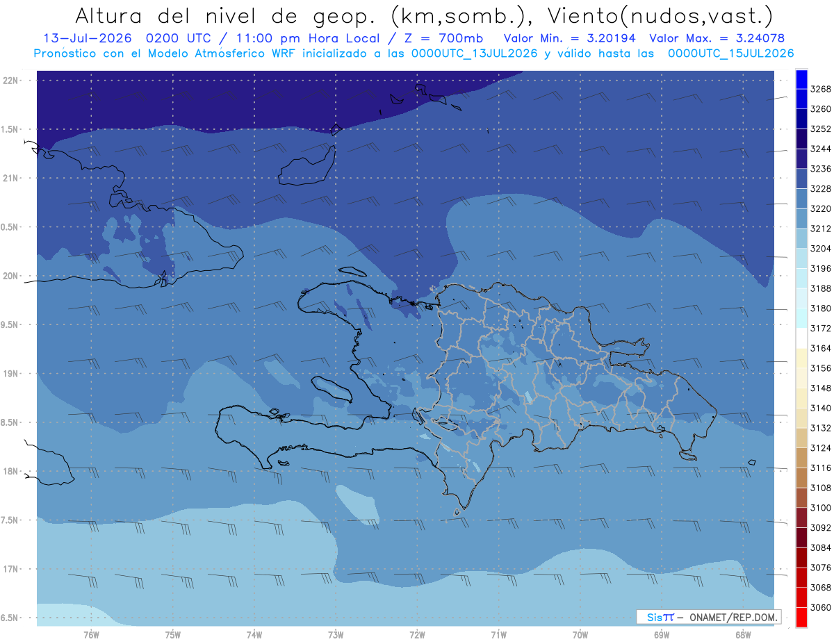Select the '3124' legend value
Image resolution: width=834 pixels, height=644 pixels.
pyautogui.click(x=821, y=448)
